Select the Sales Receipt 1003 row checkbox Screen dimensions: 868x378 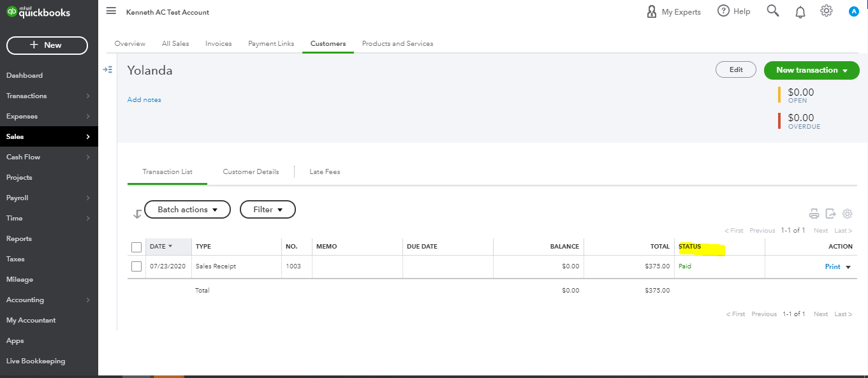(x=136, y=266)
